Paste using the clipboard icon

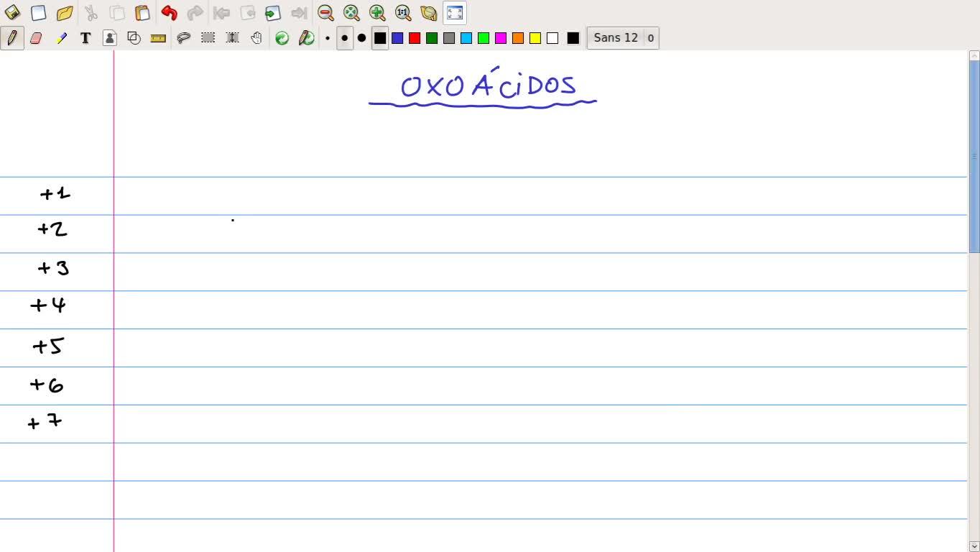(x=142, y=13)
